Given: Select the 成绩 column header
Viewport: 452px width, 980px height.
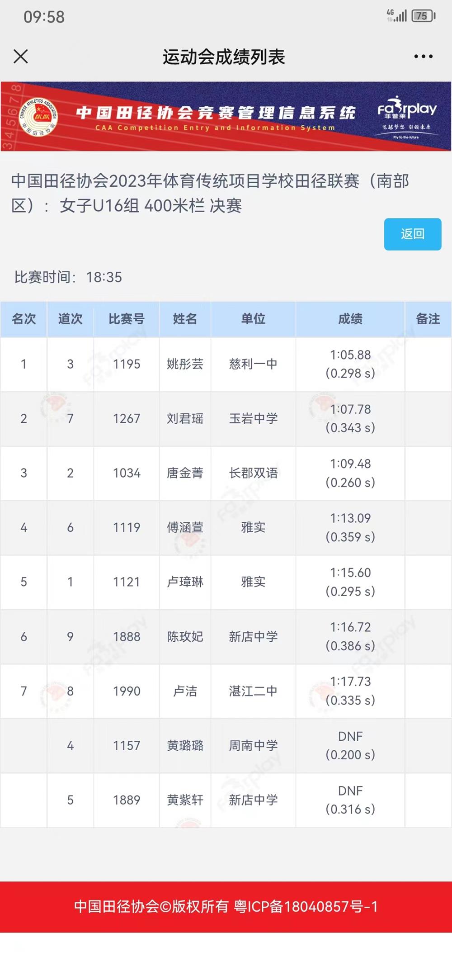Looking at the screenshot, I should [x=350, y=319].
